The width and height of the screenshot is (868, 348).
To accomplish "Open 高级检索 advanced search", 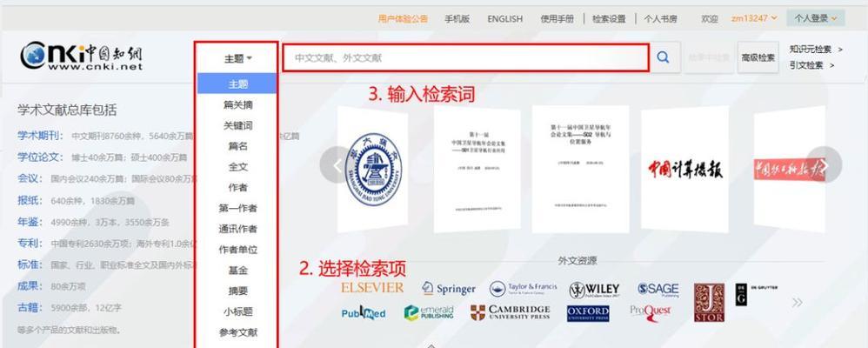I will click(758, 57).
